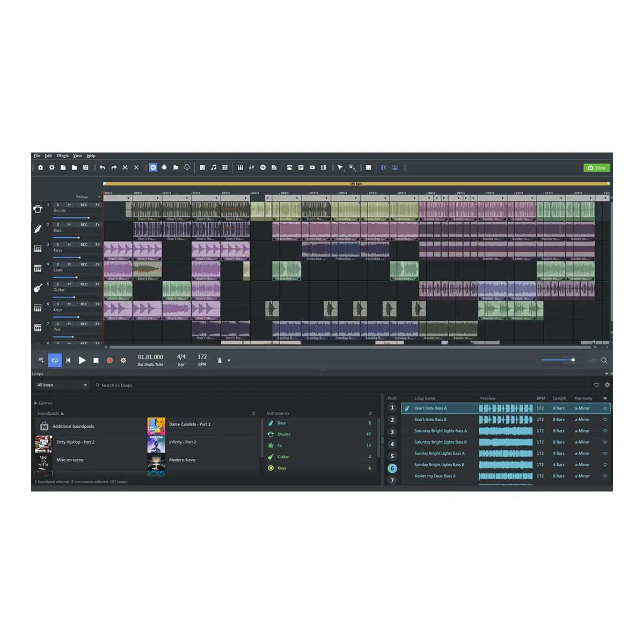Click the Keys instrument icon in the Instruments list
The width and height of the screenshot is (644, 644).
[x=270, y=467]
